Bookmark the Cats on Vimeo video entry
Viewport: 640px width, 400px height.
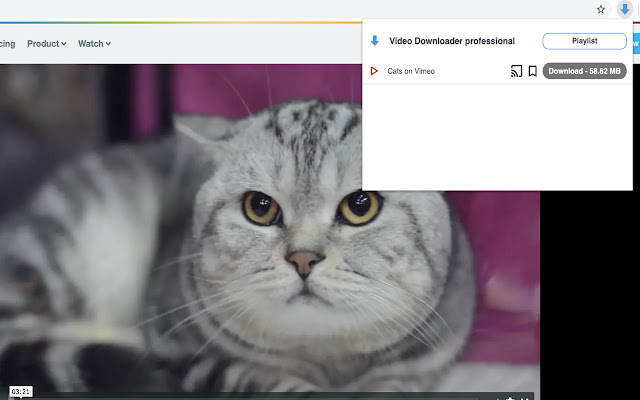point(532,71)
